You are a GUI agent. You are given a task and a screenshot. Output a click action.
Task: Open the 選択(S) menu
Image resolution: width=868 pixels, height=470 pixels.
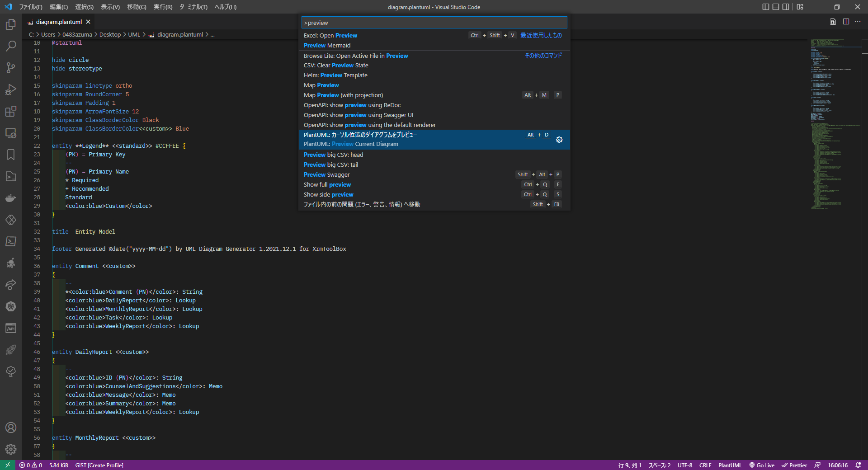84,7
